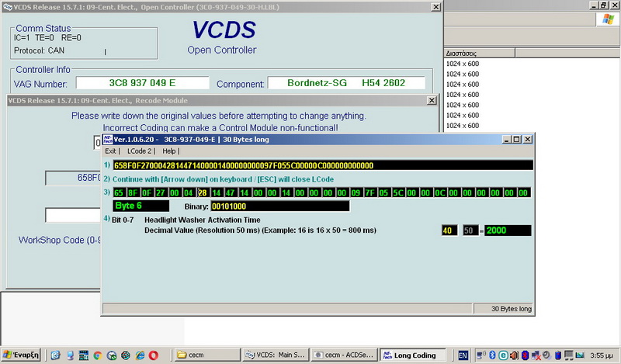Select byte cell 05

383,193
